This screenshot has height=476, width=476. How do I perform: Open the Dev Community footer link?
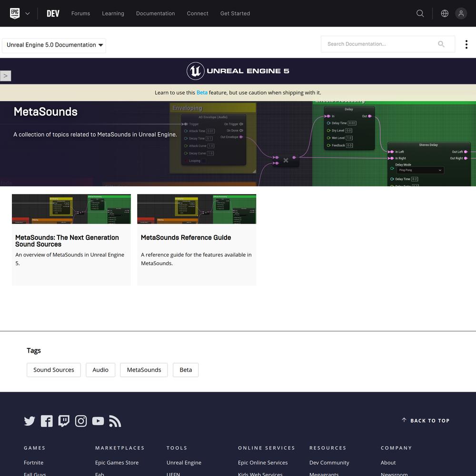pyautogui.click(x=329, y=462)
